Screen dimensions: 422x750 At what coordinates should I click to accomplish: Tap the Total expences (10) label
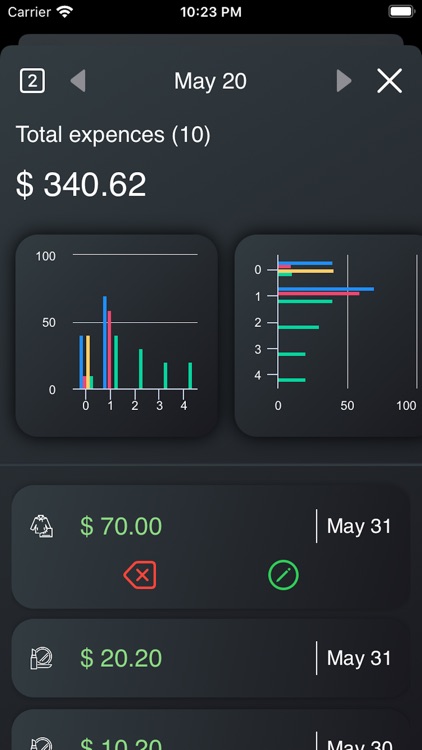point(113,135)
